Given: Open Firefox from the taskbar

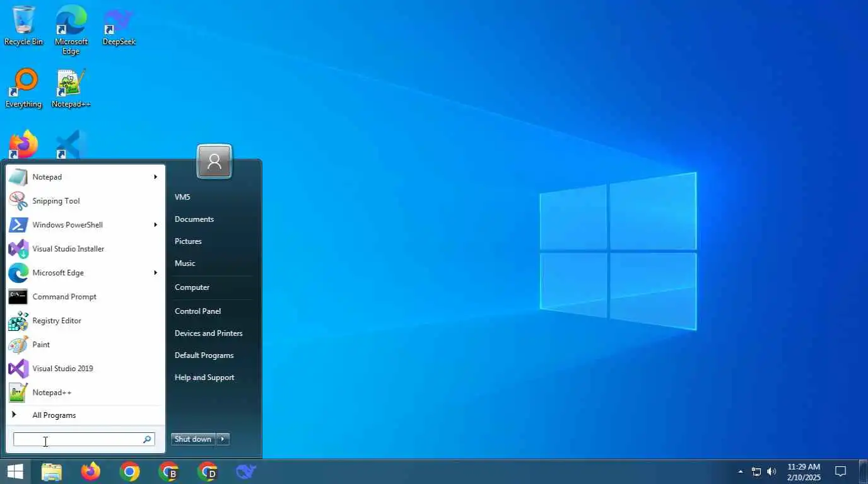Looking at the screenshot, I should 91,471.
